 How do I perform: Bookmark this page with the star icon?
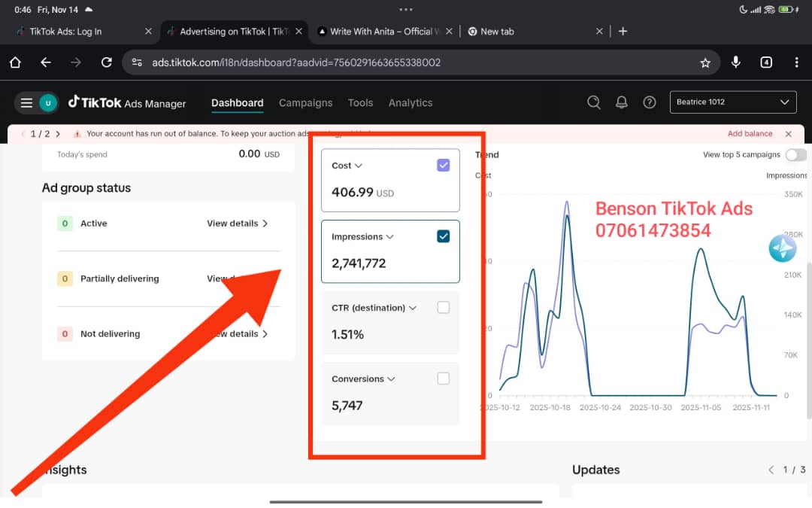point(705,62)
